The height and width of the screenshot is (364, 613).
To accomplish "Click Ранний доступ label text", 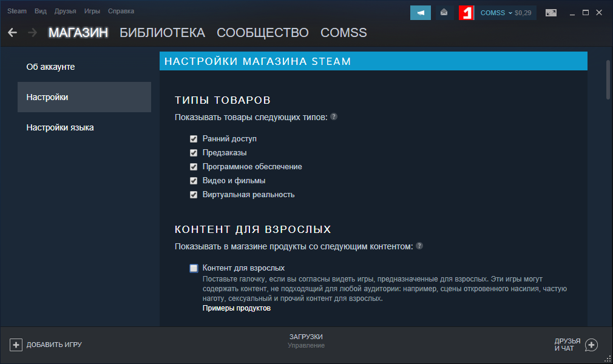I will tap(229, 139).
